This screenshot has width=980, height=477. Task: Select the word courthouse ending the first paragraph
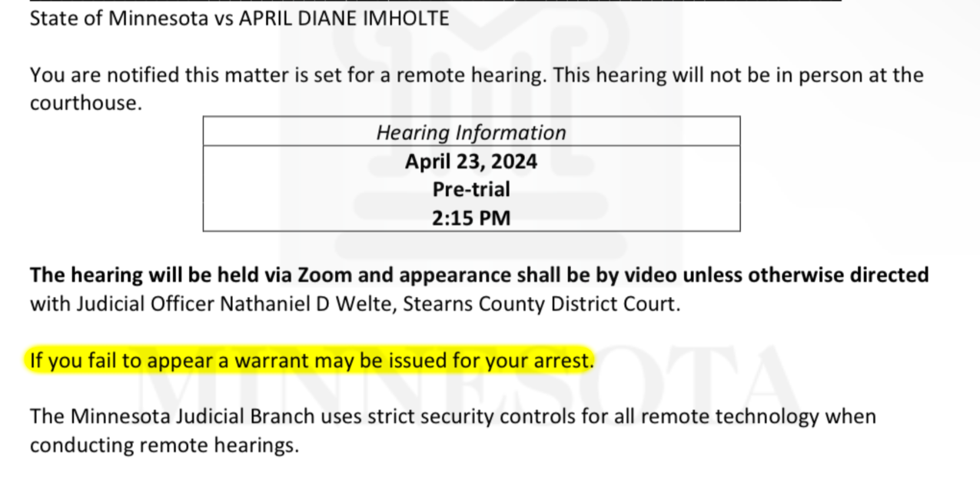(84, 103)
